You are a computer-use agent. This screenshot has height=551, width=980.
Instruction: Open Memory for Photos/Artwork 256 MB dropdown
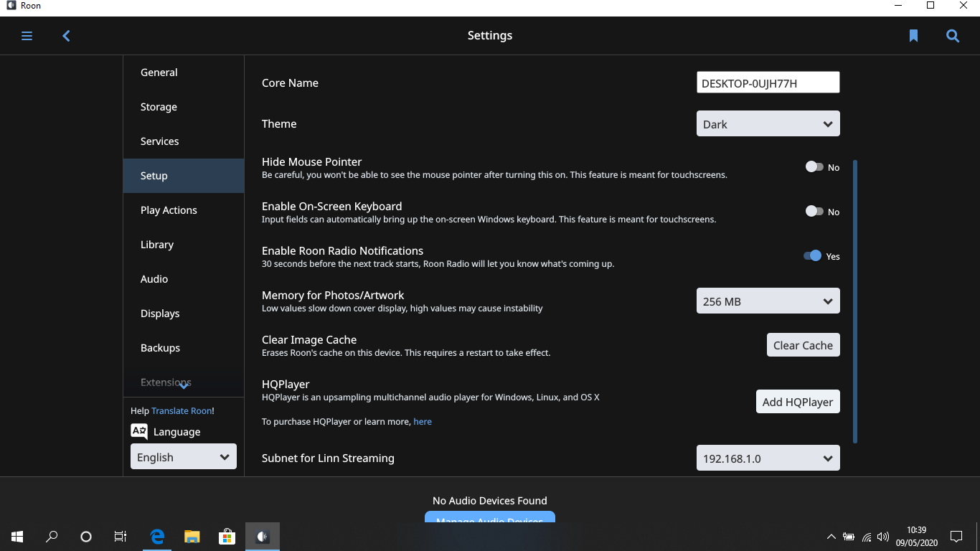coord(768,301)
